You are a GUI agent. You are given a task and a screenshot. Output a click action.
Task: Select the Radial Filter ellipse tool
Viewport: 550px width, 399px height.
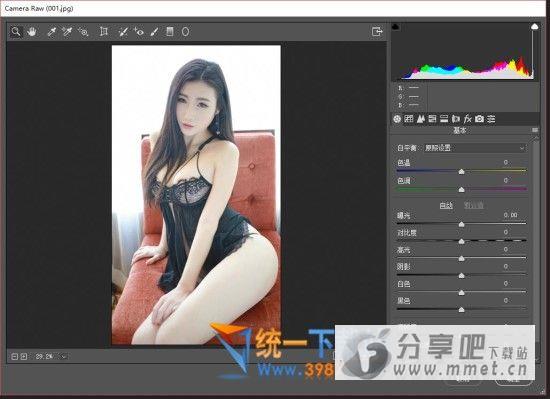click(x=186, y=32)
